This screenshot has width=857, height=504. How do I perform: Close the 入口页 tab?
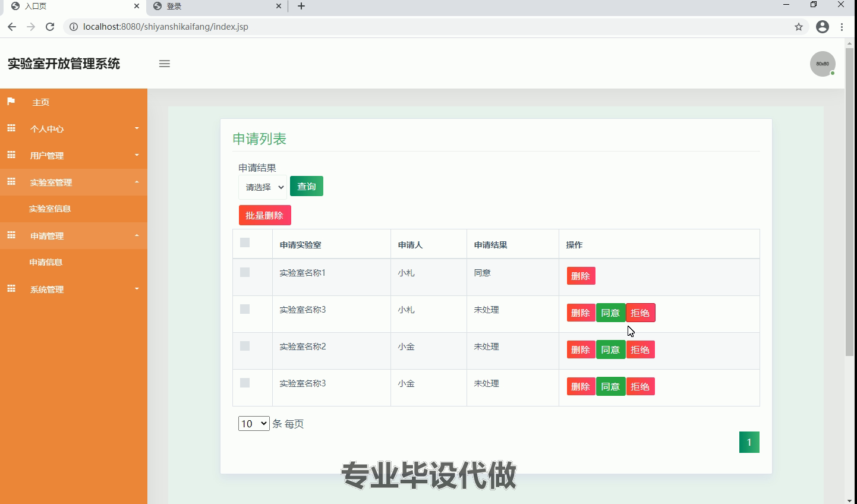pyautogui.click(x=137, y=6)
